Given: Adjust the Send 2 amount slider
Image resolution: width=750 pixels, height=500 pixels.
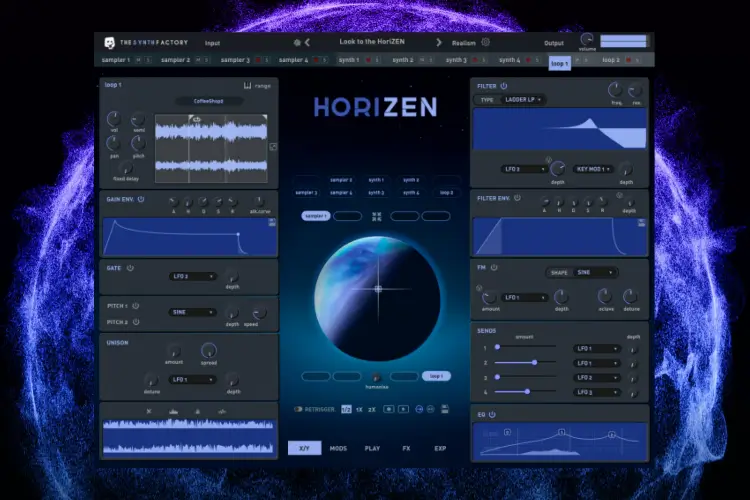Looking at the screenshot, I should tap(525, 362).
